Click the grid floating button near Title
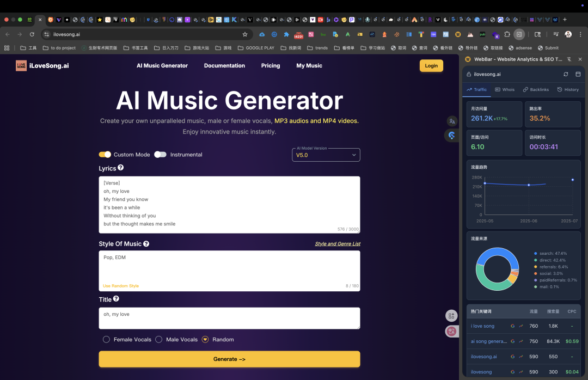 451,316
